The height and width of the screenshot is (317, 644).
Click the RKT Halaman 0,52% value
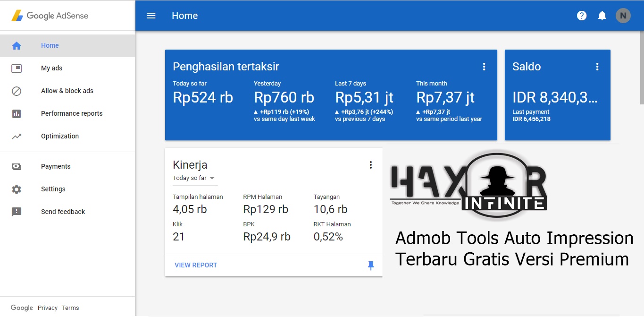tap(328, 237)
